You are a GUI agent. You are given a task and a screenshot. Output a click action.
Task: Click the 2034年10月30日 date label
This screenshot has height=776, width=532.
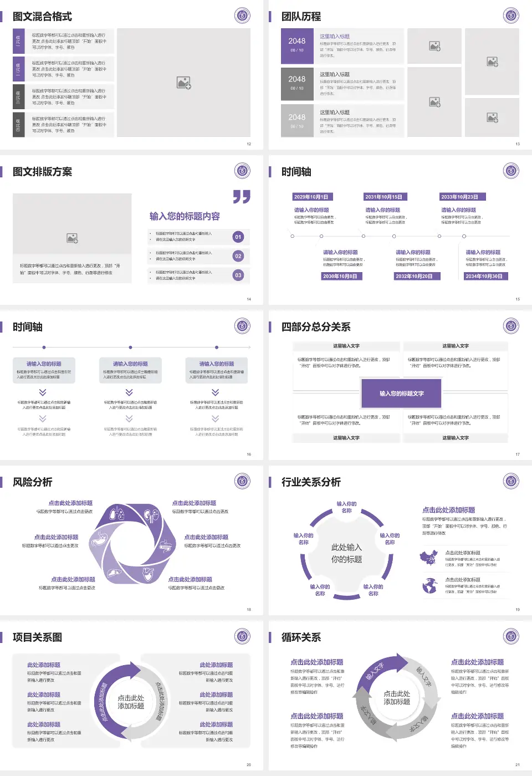[x=484, y=276]
